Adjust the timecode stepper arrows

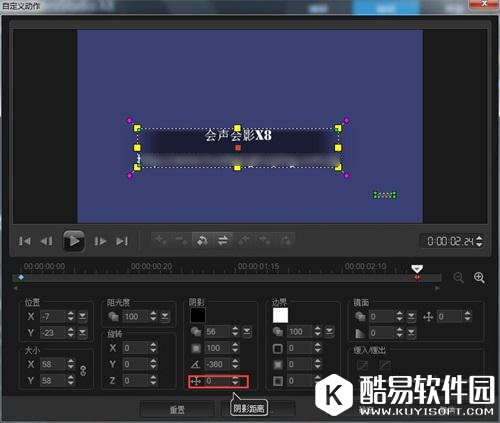479,241
